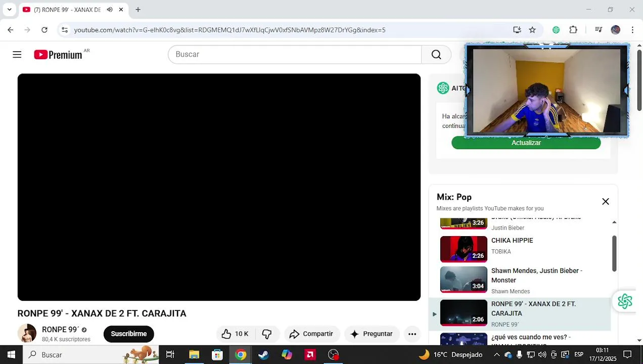Click the black video player area
The height and width of the screenshot is (364, 643).
(219, 187)
